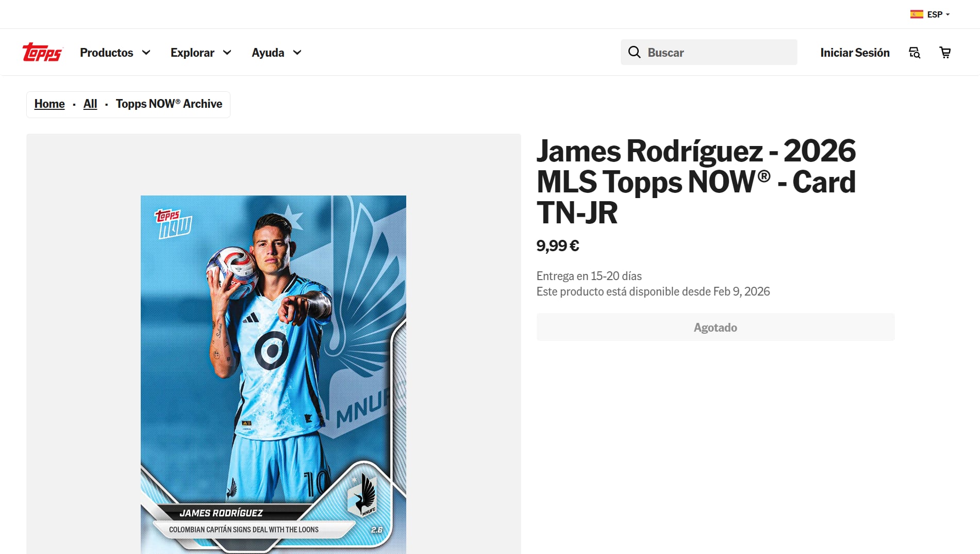This screenshot has height=554, width=980.
Task: Click the Spanish flag icon
Action: 916,14
